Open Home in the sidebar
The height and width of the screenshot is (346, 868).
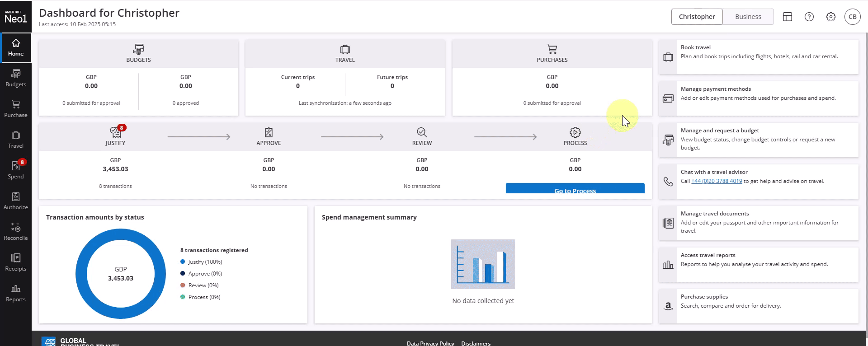pos(16,47)
